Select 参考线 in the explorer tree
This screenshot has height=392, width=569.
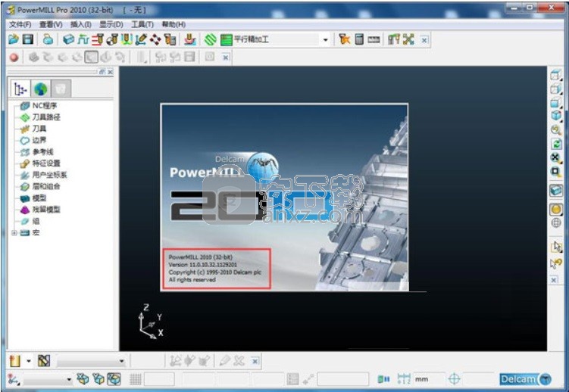pyautogui.click(x=42, y=152)
